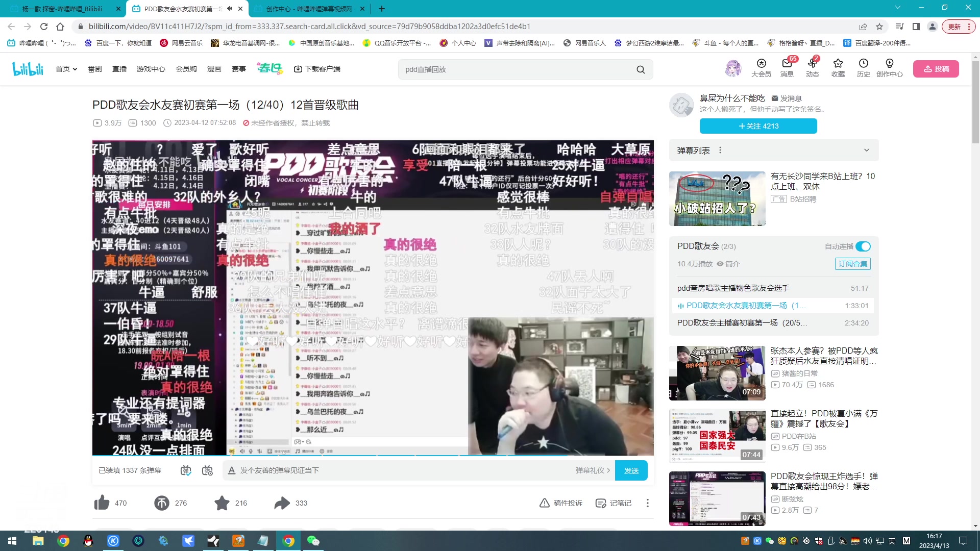Open the 动态 feed icon
Screen dimensions: 980x551
coord(812,68)
